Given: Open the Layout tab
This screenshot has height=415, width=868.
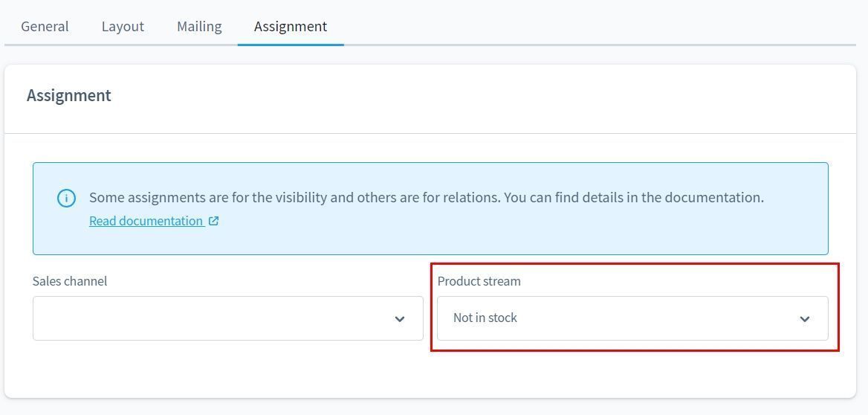Looking at the screenshot, I should point(123,26).
